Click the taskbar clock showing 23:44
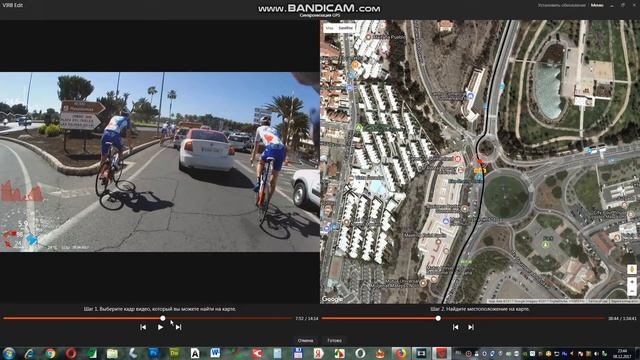This screenshot has height=360, width=640. point(622,353)
